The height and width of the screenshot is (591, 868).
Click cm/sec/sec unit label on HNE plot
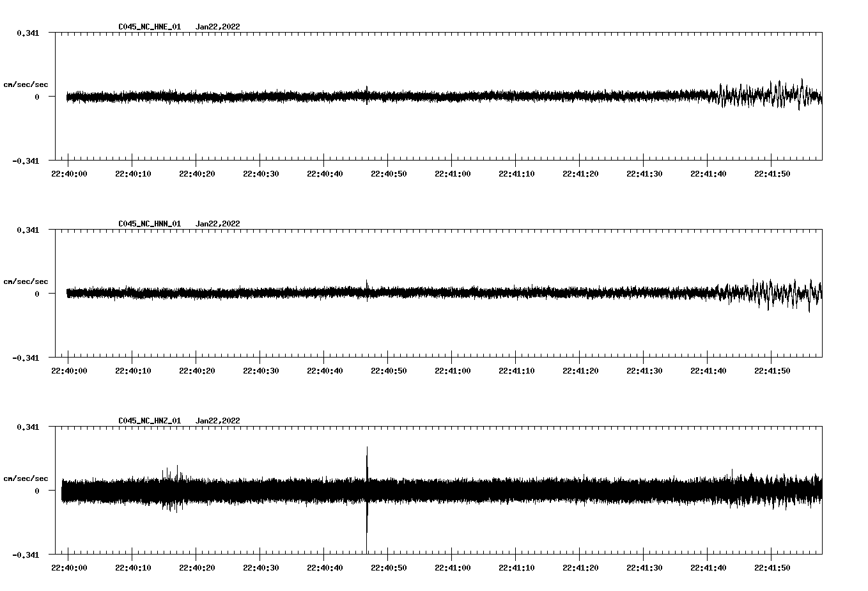click(26, 84)
